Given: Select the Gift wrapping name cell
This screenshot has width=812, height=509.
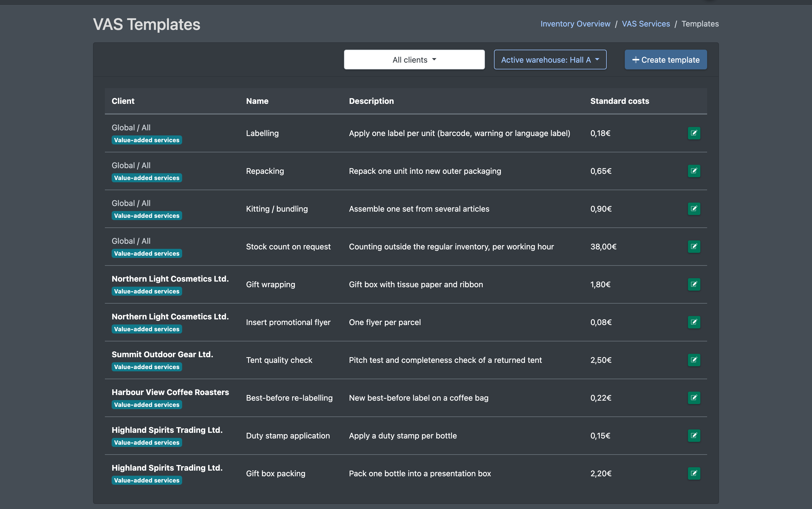Looking at the screenshot, I should pos(270,284).
